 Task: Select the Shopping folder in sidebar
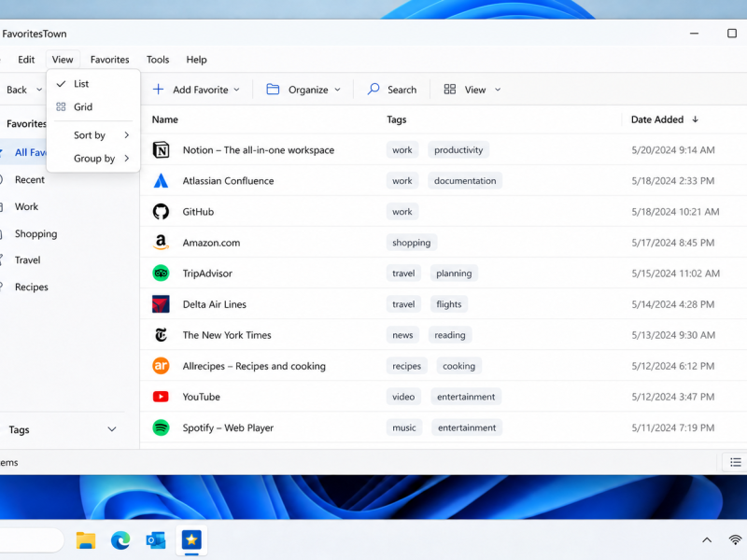(35, 234)
